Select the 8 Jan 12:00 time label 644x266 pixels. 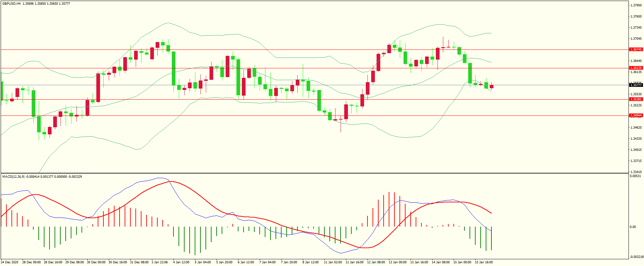click(311, 262)
